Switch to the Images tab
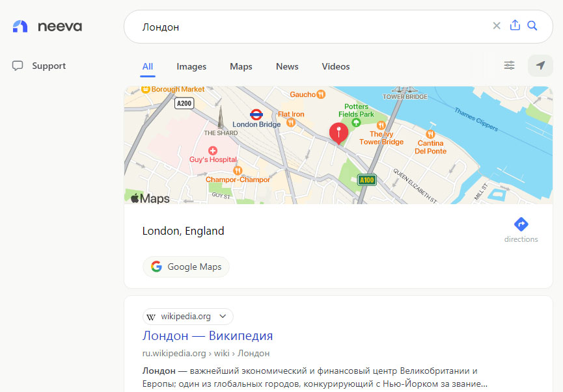This screenshot has width=563, height=392. click(x=191, y=67)
